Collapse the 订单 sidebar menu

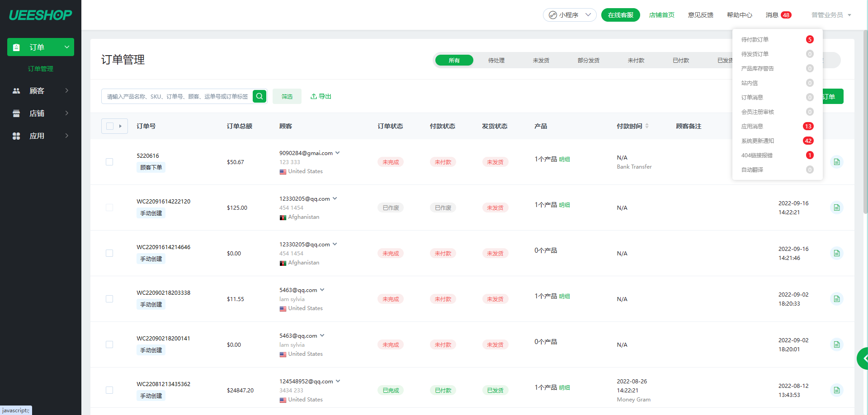coord(67,47)
